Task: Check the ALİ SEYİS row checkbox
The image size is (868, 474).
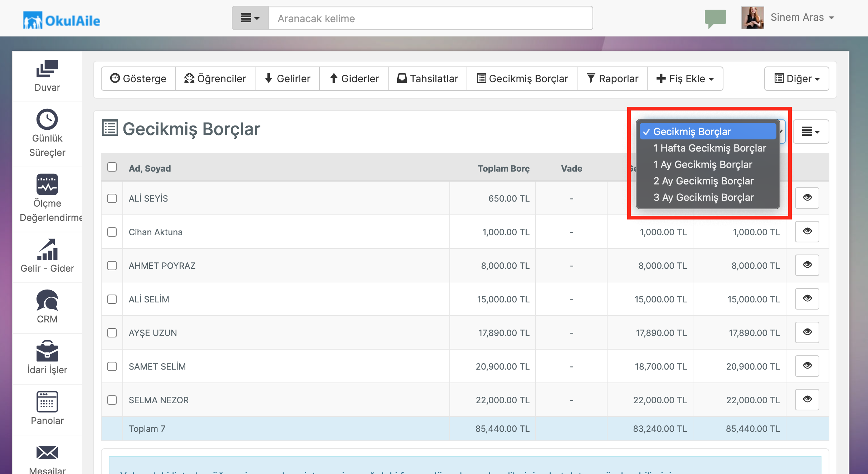Action: coord(112,198)
